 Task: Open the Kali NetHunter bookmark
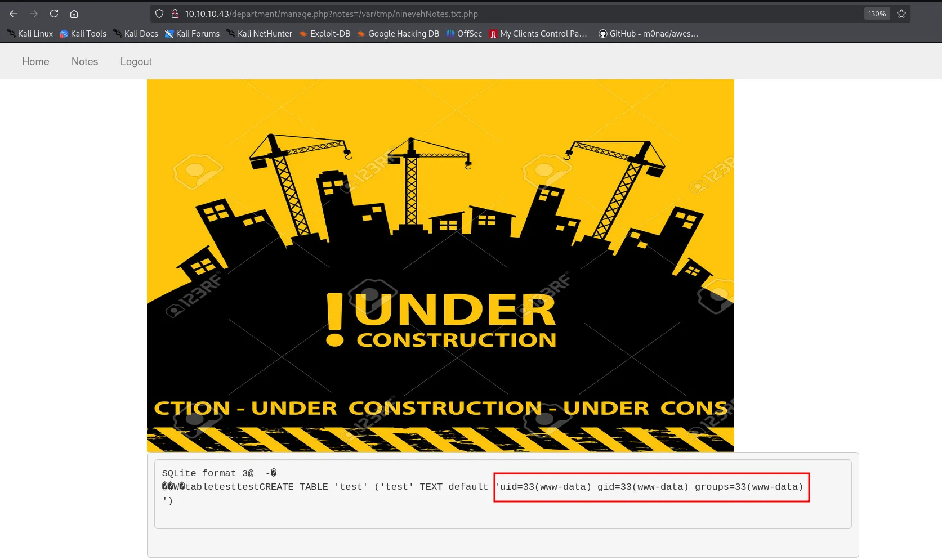click(x=260, y=34)
